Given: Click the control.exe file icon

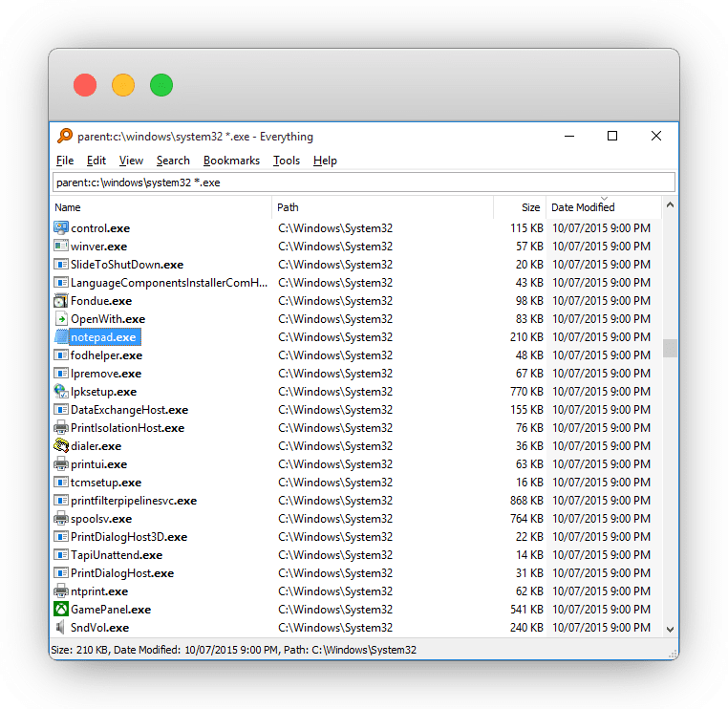Looking at the screenshot, I should click(61, 228).
